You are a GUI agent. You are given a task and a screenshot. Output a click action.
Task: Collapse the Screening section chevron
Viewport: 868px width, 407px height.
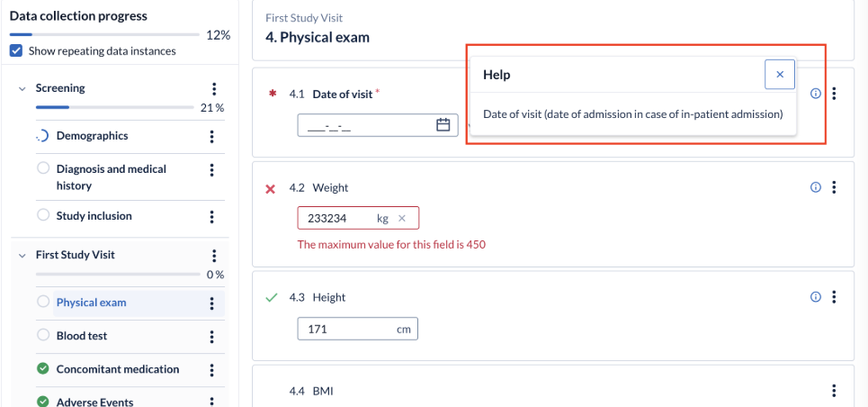pyautogui.click(x=22, y=89)
